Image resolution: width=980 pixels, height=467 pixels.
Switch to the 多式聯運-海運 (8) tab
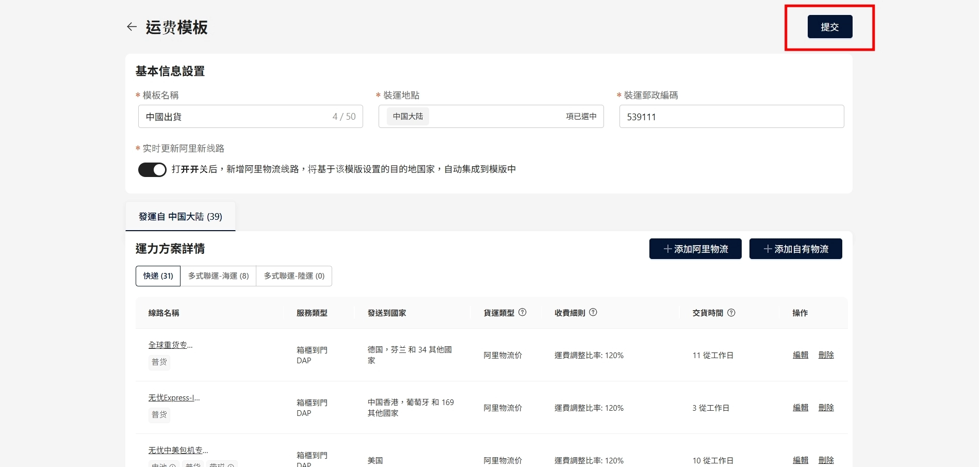click(219, 276)
